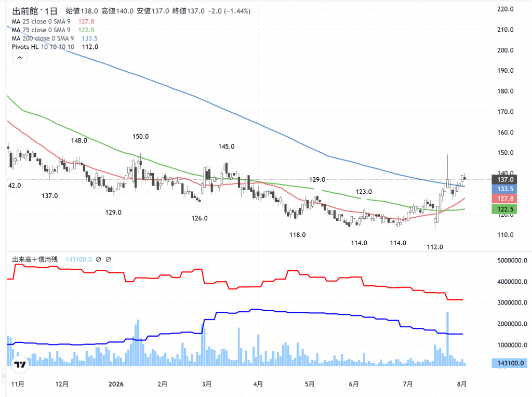This screenshot has width=532, height=397.
Task: Click the 高値140.0 high value in the header
Action: tap(117, 11)
